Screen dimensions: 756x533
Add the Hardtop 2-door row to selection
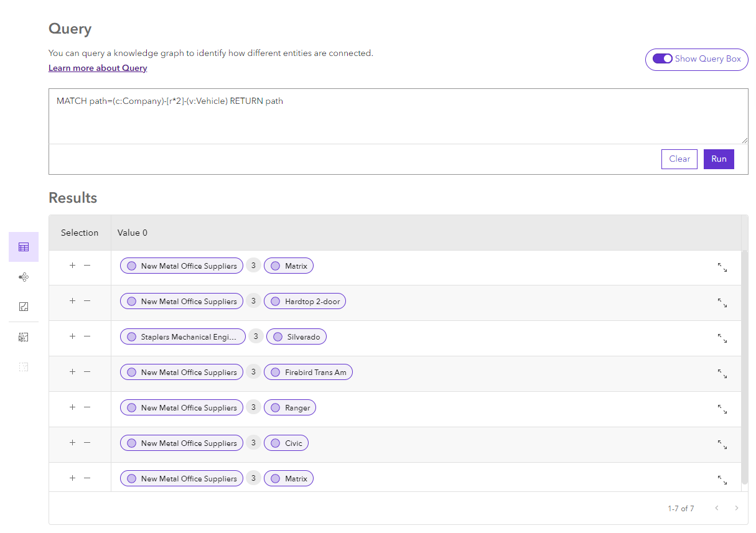pos(72,301)
